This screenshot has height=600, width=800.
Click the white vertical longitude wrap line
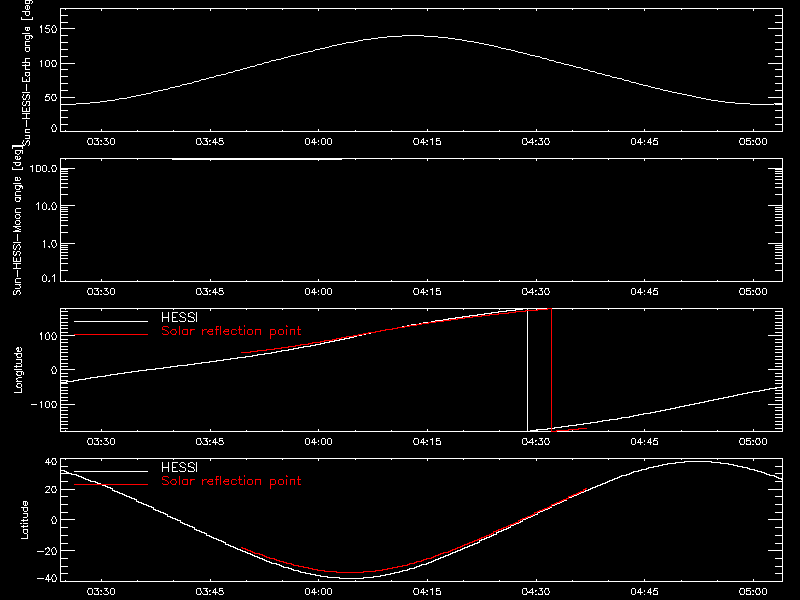click(x=528, y=370)
